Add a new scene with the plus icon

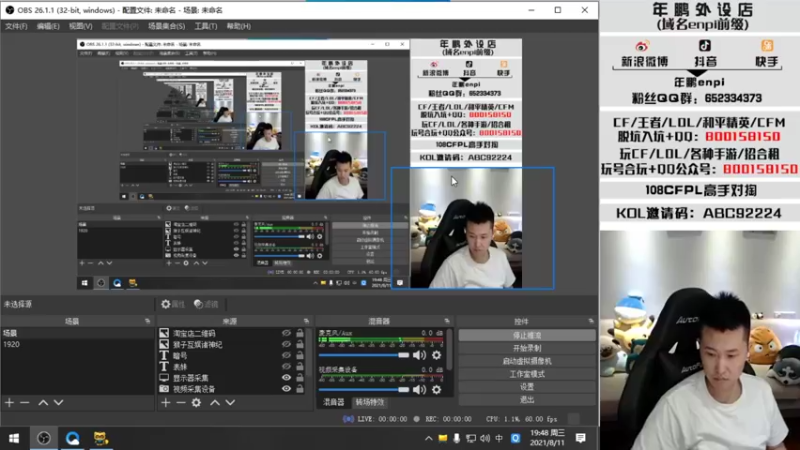[9, 403]
